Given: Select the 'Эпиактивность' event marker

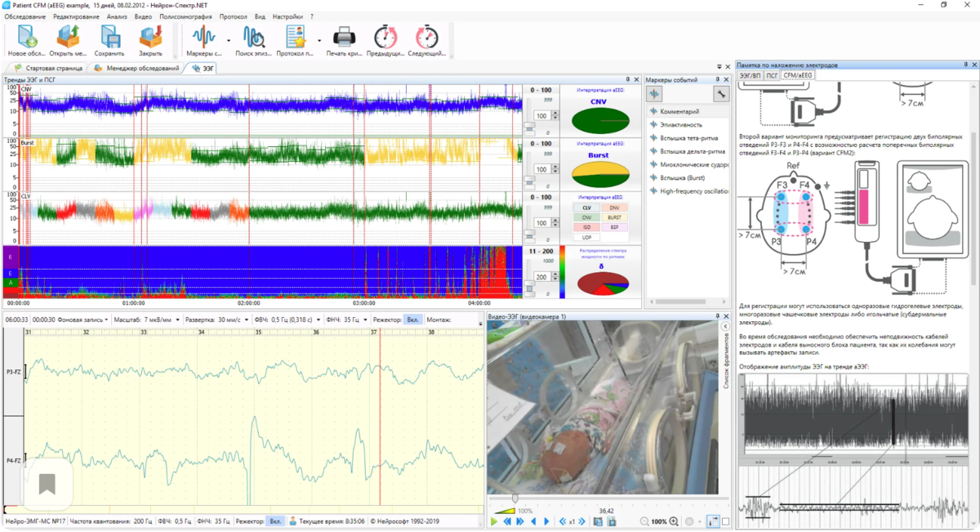Looking at the screenshot, I should click(x=681, y=124).
